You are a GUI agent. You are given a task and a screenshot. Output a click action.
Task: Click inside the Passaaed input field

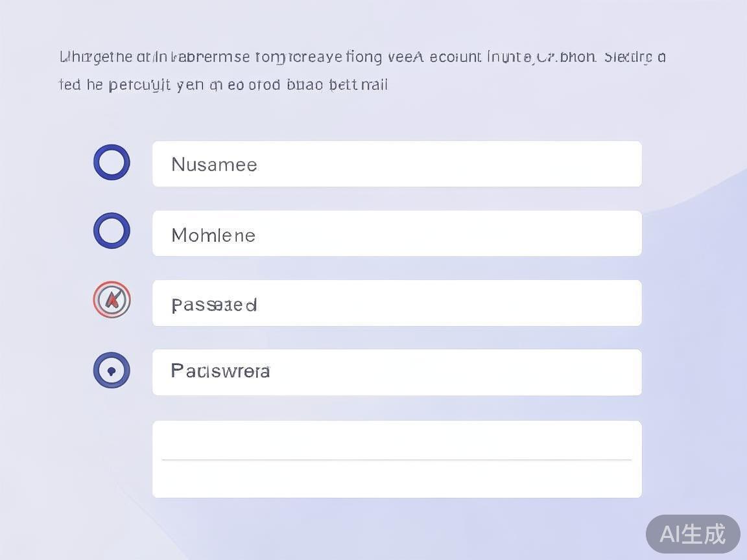pos(397,303)
